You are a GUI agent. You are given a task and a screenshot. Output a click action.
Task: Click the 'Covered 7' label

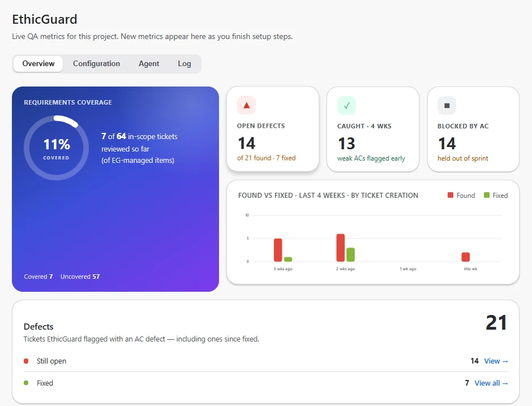coord(38,277)
